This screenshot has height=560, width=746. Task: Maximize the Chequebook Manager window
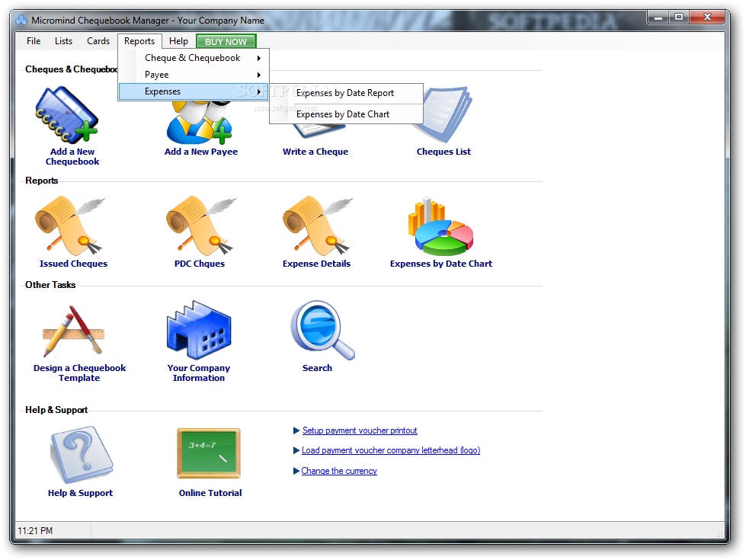click(679, 18)
